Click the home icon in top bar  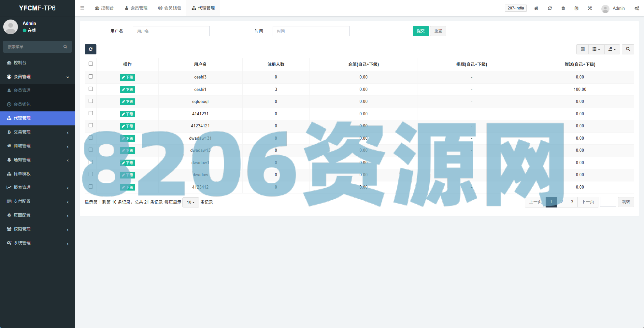point(536,8)
